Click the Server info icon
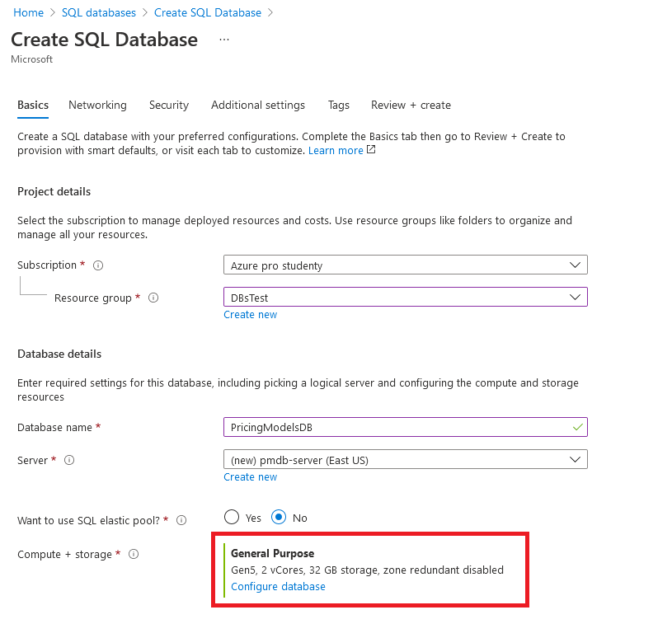Screen dimensions: 672x638 coord(69,460)
